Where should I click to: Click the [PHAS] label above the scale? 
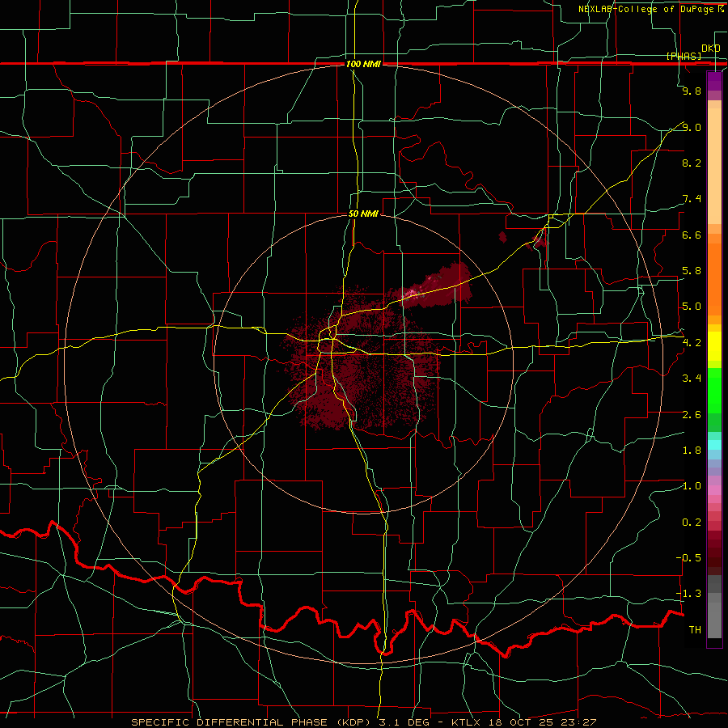[x=684, y=56]
